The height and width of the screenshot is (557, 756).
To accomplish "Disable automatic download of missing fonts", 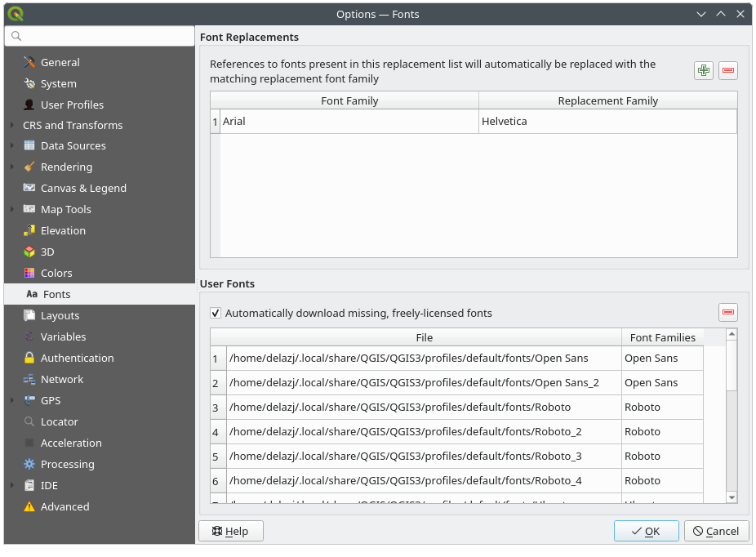I will point(216,313).
